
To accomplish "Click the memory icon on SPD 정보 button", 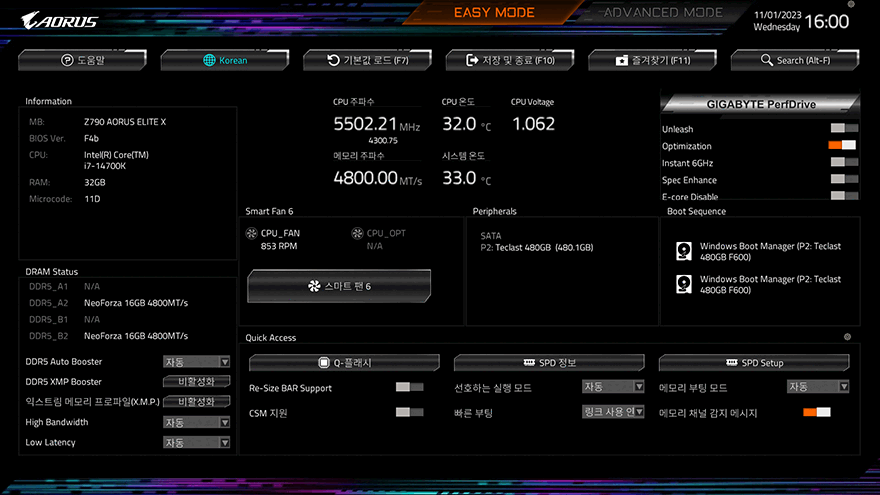I will point(529,363).
